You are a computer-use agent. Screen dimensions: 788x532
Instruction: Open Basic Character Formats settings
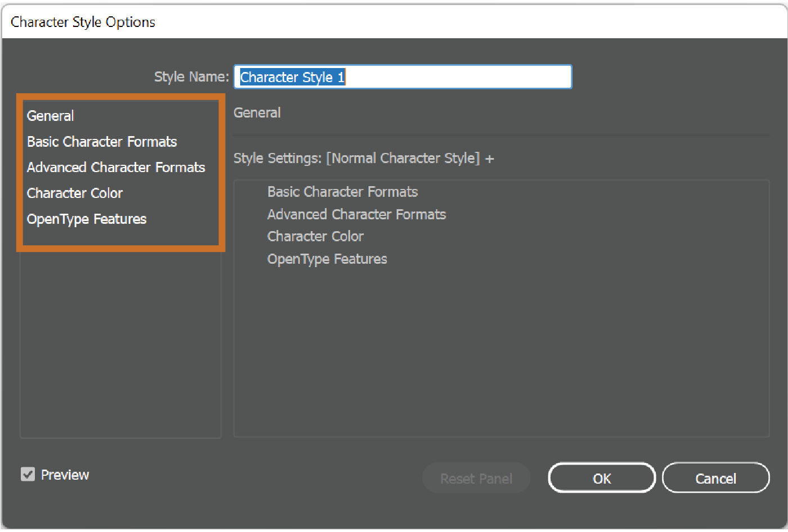click(x=102, y=142)
